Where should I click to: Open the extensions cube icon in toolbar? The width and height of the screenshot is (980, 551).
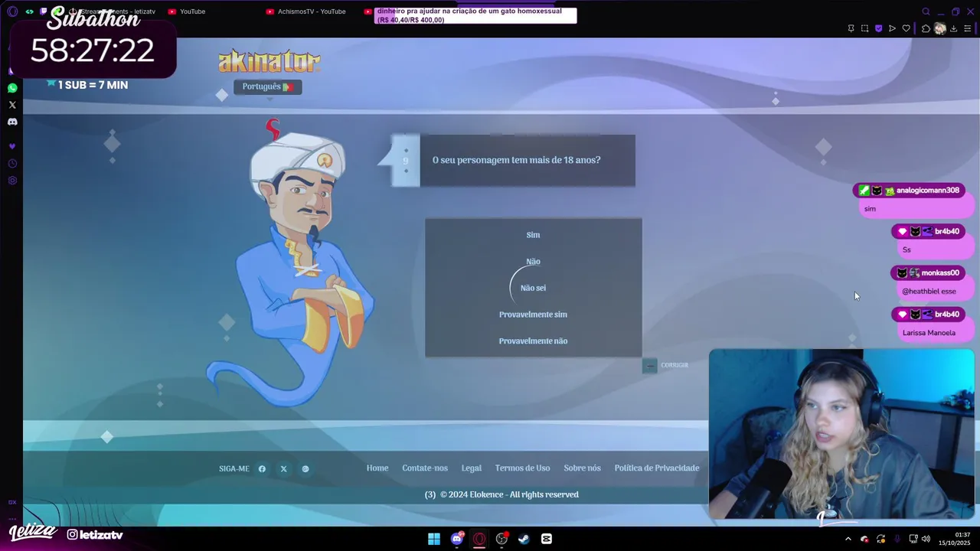click(926, 28)
